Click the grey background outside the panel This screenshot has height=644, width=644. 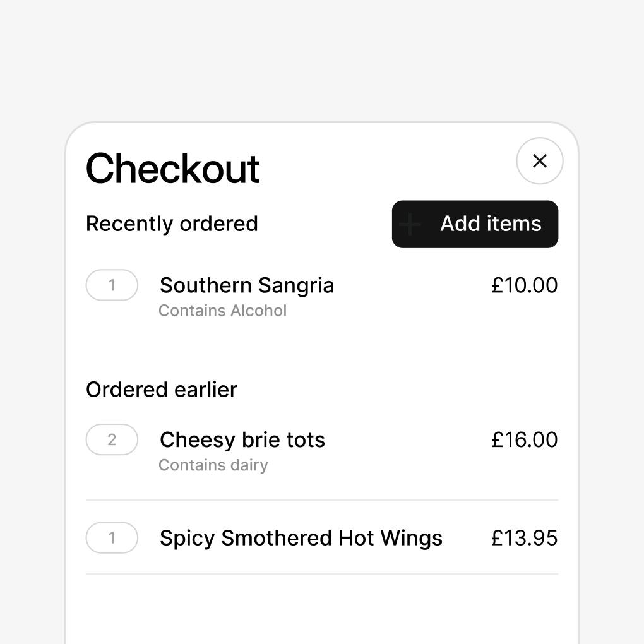point(322,57)
